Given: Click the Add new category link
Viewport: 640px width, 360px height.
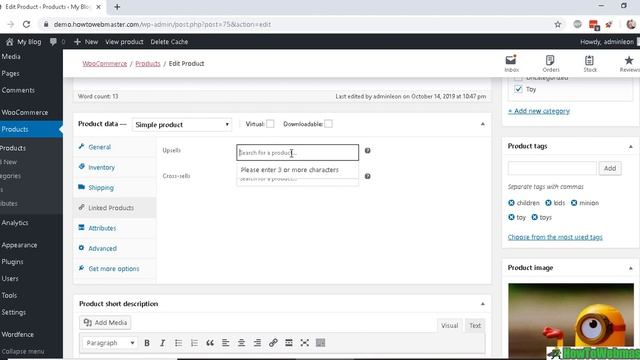Looking at the screenshot, I should coord(539,111).
